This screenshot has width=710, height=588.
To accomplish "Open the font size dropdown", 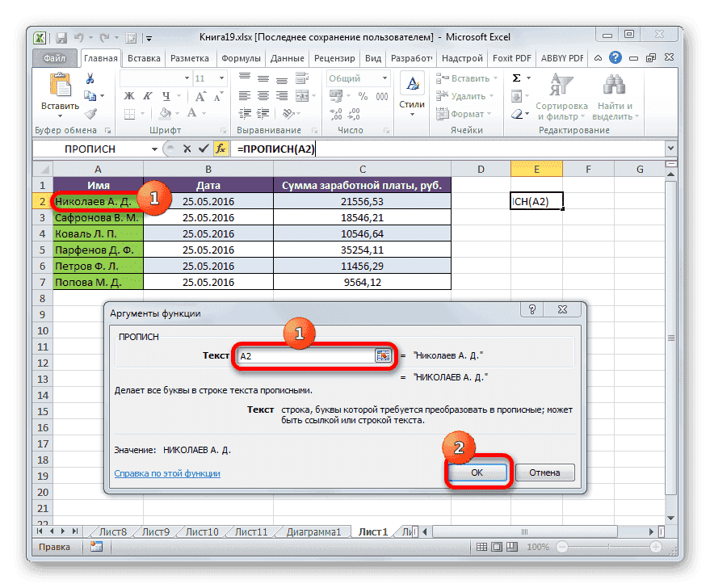I will (220, 78).
